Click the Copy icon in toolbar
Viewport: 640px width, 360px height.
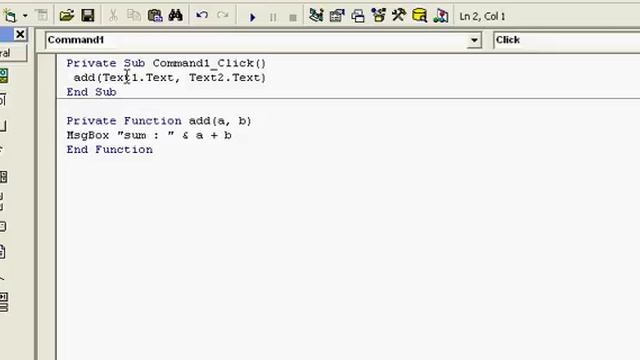pyautogui.click(x=133, y=16)
